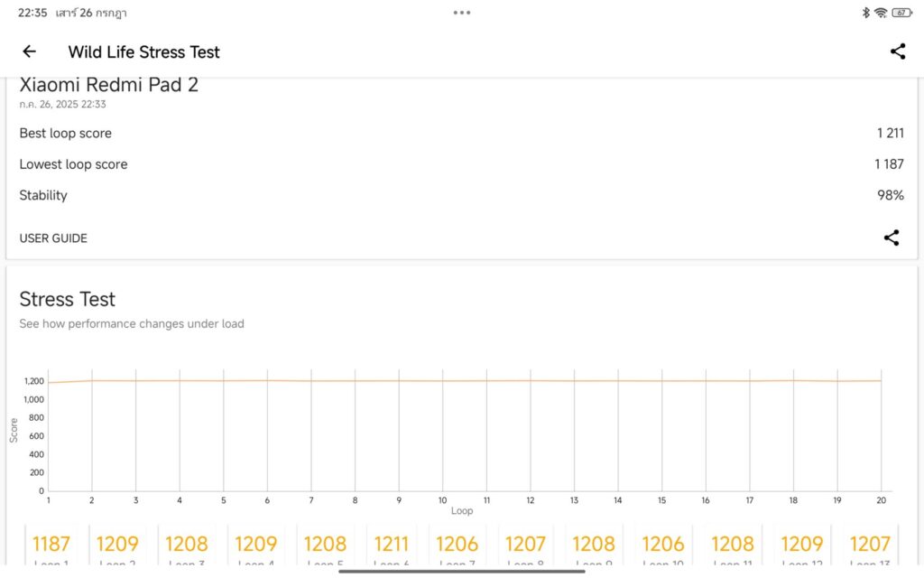The width and height of the screenshot is (924, 578).
Task: Select the Loop 12 score card 1209
Action: pos(802,545)
